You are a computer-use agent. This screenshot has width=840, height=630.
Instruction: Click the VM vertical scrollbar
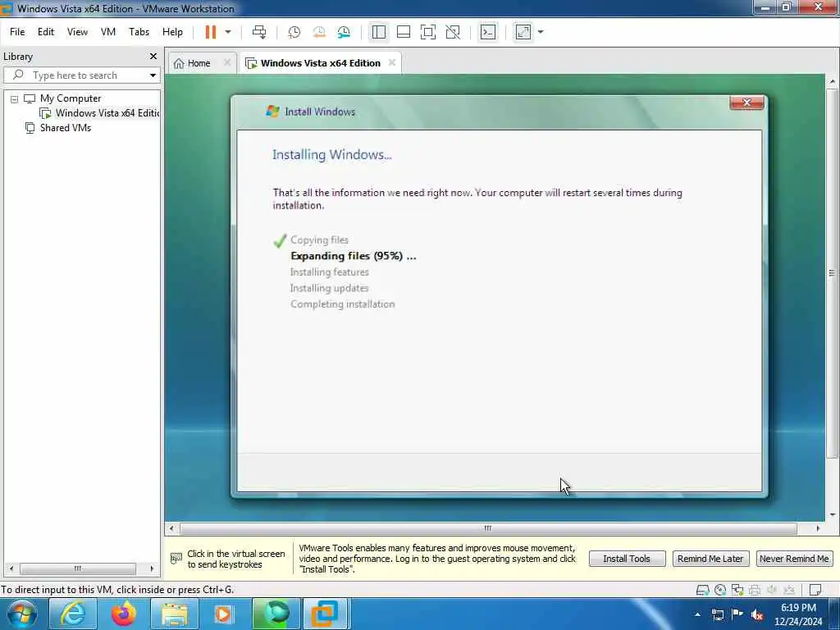tap(832, 273)
